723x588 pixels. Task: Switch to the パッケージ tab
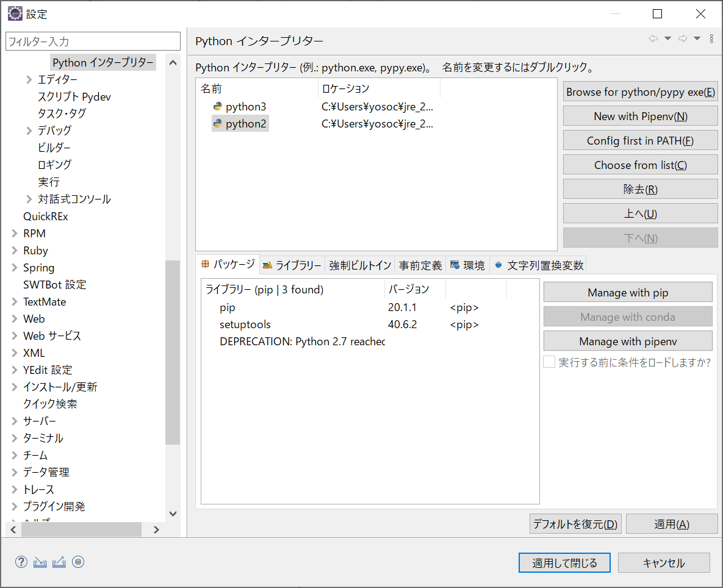pyautogui.click(x=228, y=265)
